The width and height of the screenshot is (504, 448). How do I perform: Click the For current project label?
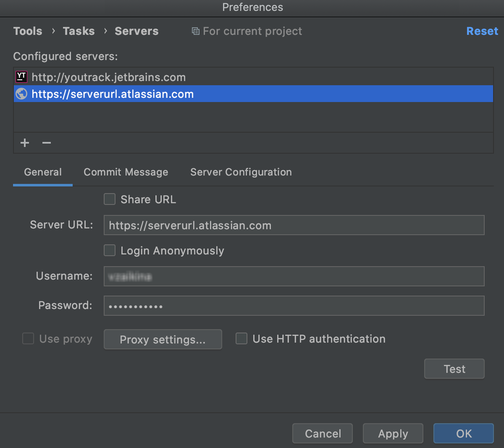click(x=252, y=31)
